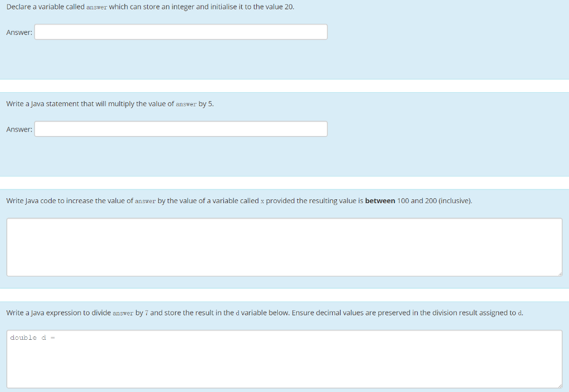The image size is (569, 392).
Task: Click the answer field for declaring variable
Action: coord(181,32)
